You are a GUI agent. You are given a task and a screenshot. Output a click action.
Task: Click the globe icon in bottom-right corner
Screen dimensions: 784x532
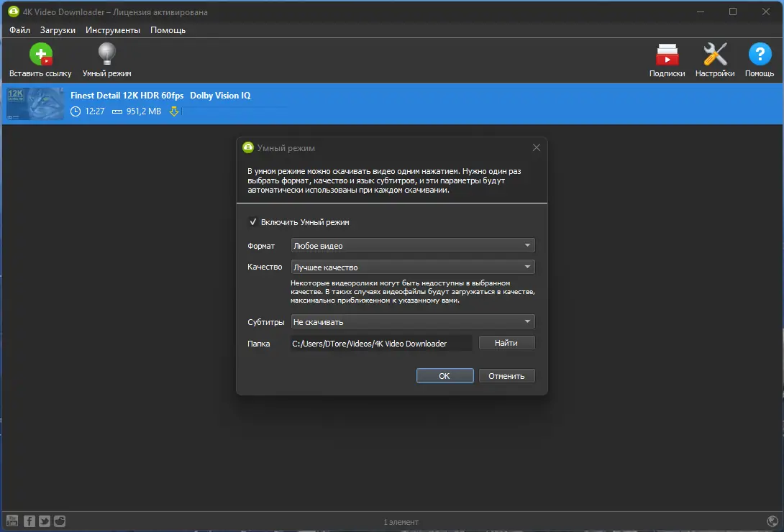(x=772, y=521)
